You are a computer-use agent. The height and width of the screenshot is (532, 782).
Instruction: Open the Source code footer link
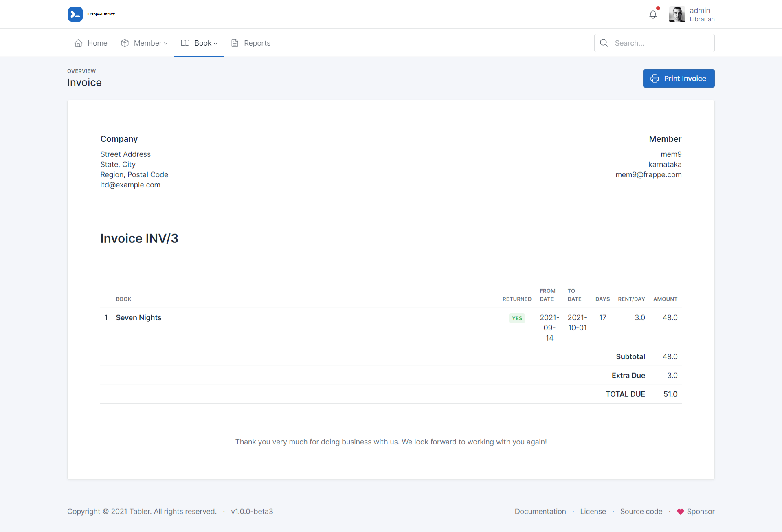[641, 512]
